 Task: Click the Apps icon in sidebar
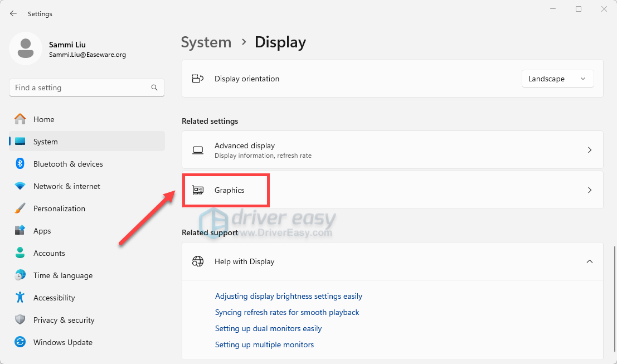[x=20, y=231]
